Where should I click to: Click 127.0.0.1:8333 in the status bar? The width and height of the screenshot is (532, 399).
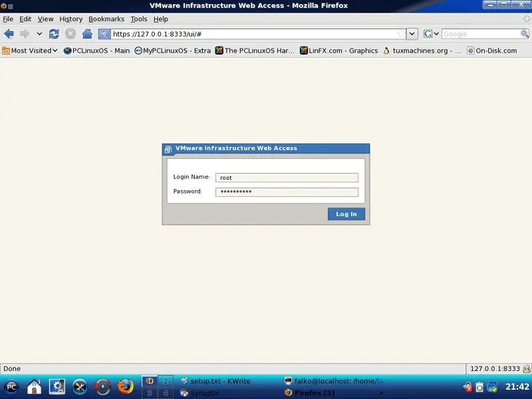[495, 368]
